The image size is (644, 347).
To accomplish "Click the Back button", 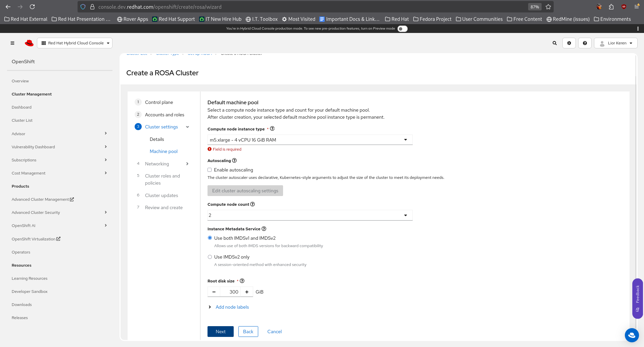I will [x=248, y=332].
